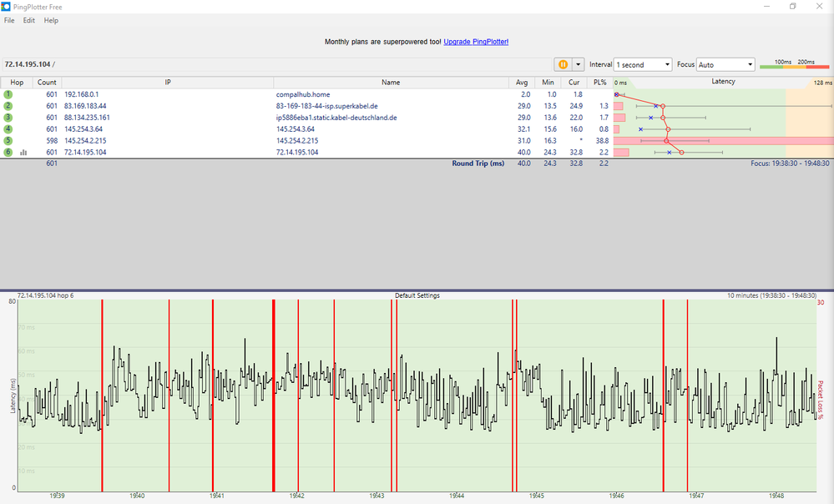Click the 10 minutes time range label

click(x=771, y=295)
